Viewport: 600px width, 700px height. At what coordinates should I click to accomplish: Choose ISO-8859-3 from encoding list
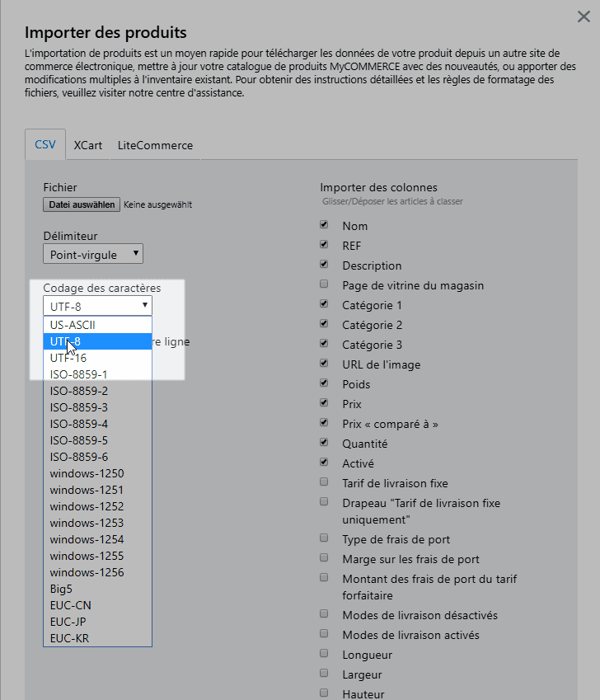(98, 407)
